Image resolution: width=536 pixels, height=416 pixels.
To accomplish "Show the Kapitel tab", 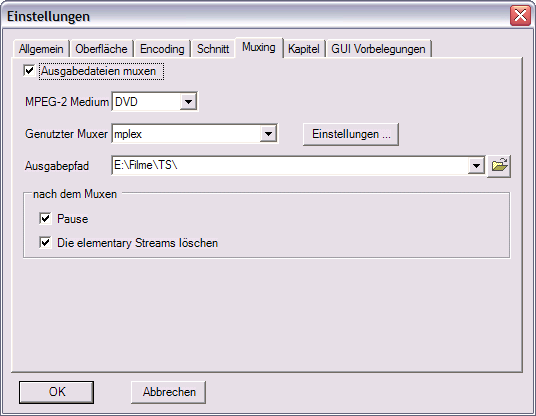I will (x=304, y=49).
